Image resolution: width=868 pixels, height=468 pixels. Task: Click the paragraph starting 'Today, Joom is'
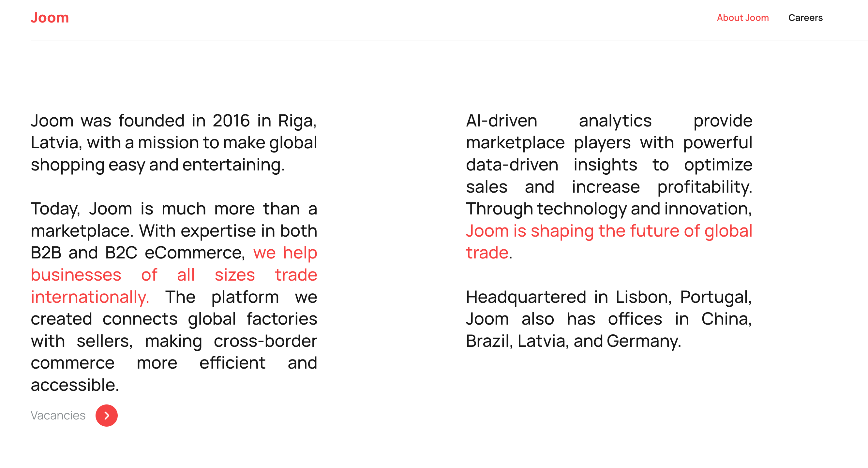(174, 297)
